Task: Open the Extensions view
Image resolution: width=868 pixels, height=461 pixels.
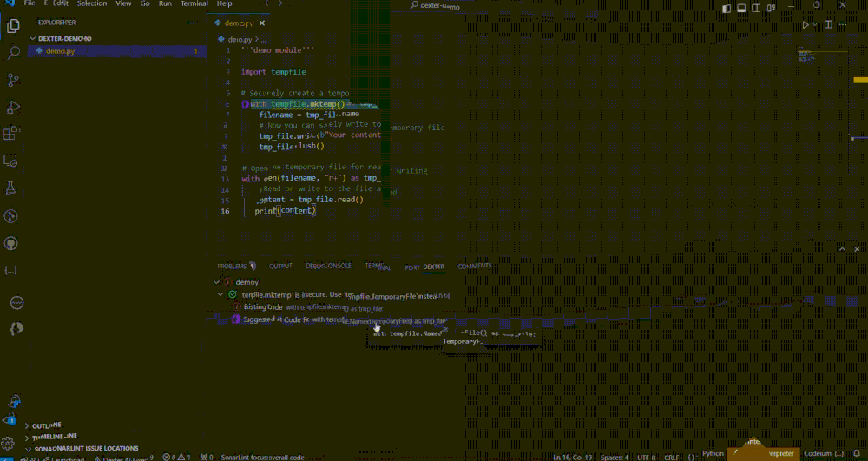Action: pyautogui.click(x=12, y=134)
